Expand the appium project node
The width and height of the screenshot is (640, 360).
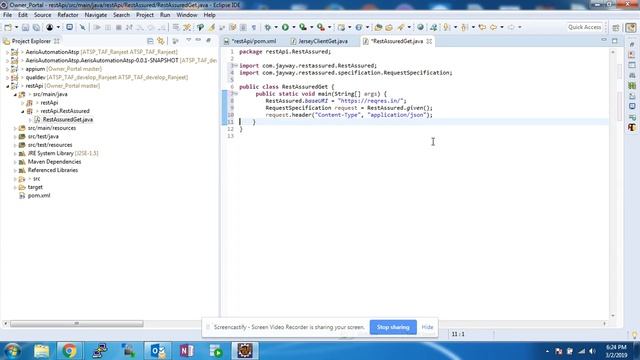pos(7,69)
